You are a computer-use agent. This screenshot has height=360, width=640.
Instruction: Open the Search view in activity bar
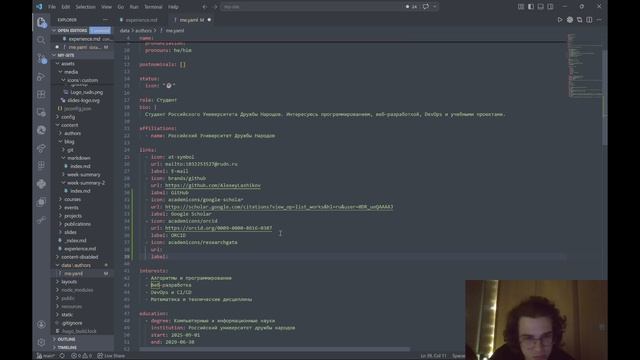[x=41, y=40]
